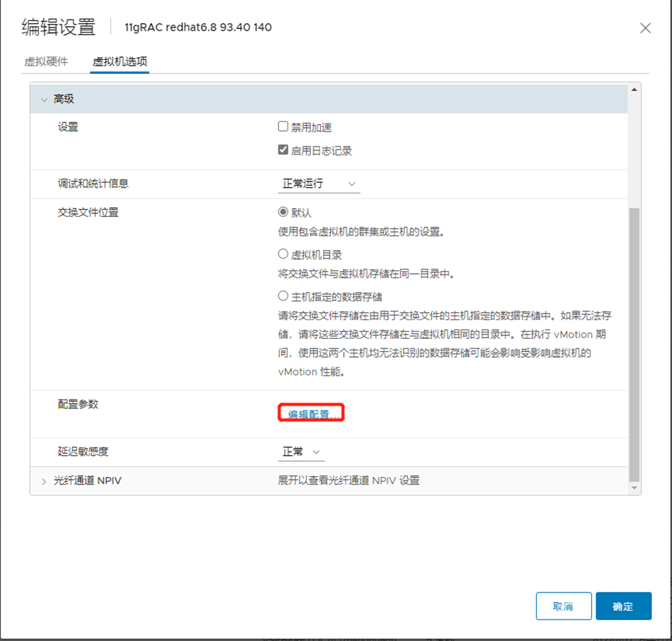
Task: Click the 取消 button
Action: pos(564,606)
